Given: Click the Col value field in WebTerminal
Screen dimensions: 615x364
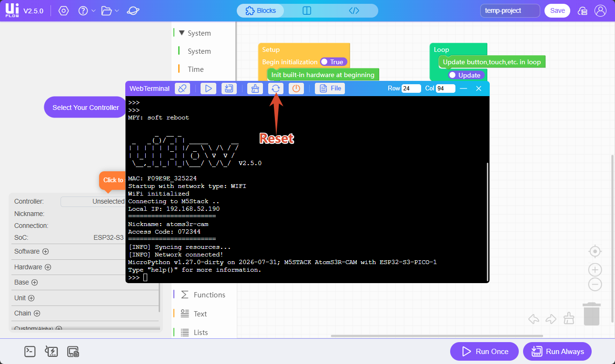Looking at the screenshot, I should tap(446, 89).
